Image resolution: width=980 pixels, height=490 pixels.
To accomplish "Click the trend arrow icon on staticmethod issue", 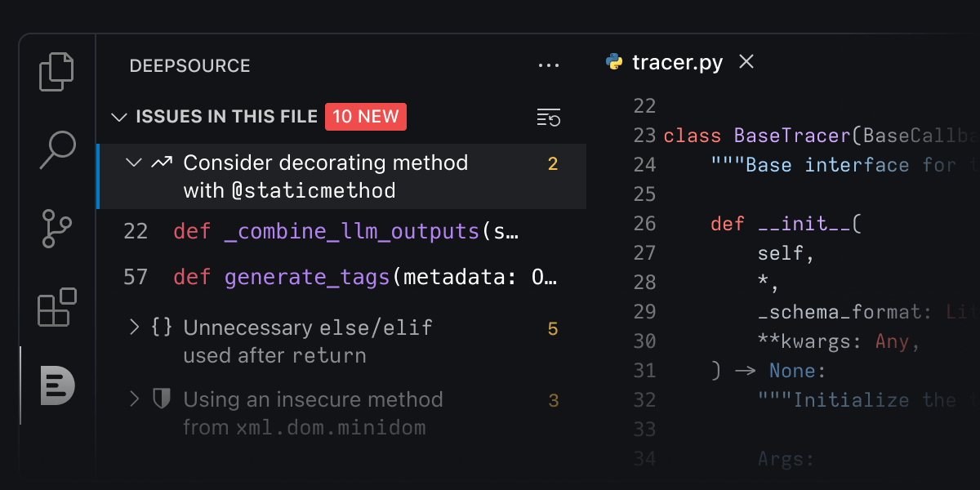I will [160, 162].
